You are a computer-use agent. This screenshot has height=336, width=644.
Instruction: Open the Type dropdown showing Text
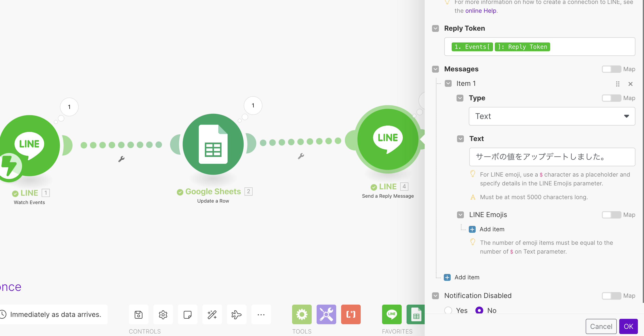click(552, 116)
